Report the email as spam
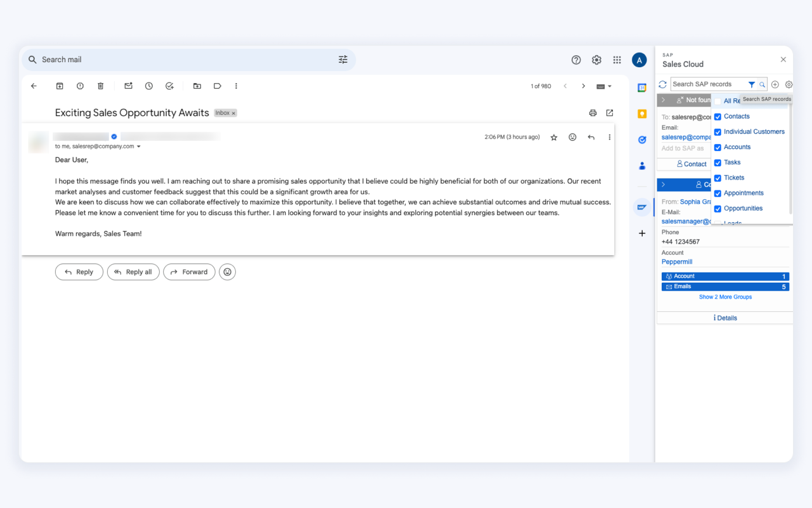812x508 pixels. pos(79,86)
